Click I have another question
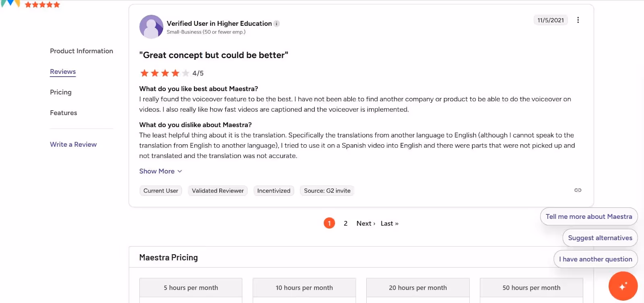Viewport: 644px width, 303px height. tap(595, 259)
